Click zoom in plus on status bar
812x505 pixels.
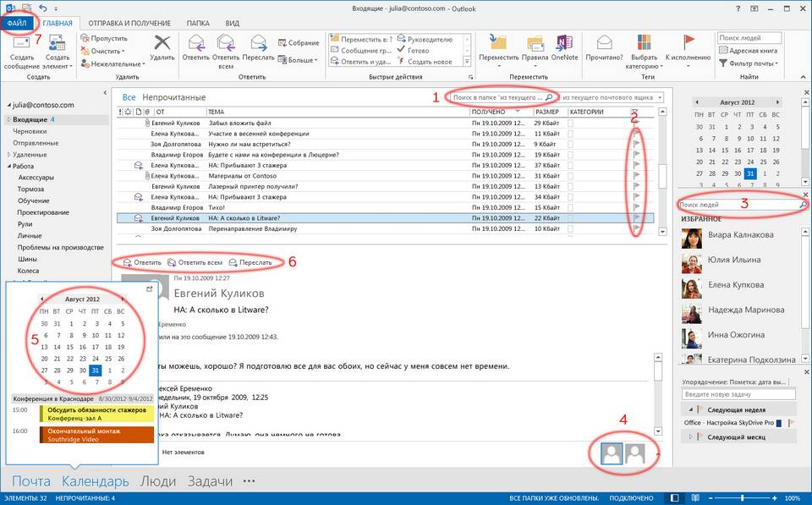[774, 498]
